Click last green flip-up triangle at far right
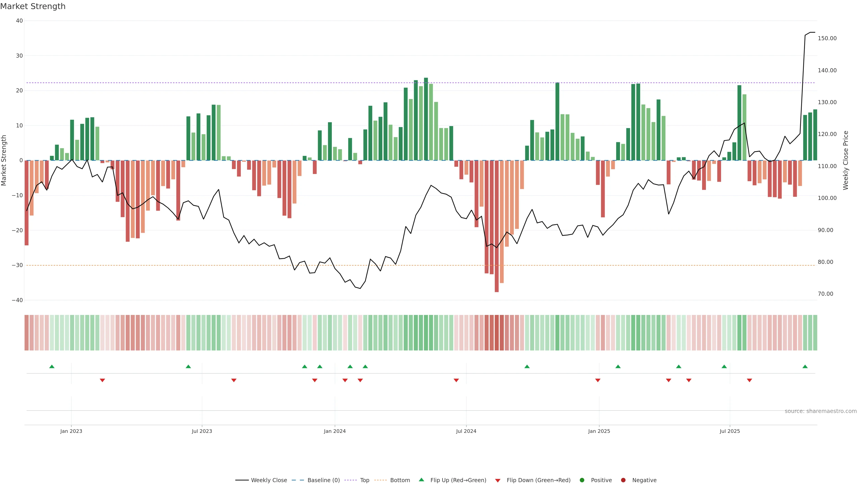This screenshot has height=488, width=868. tap(805, 366)
